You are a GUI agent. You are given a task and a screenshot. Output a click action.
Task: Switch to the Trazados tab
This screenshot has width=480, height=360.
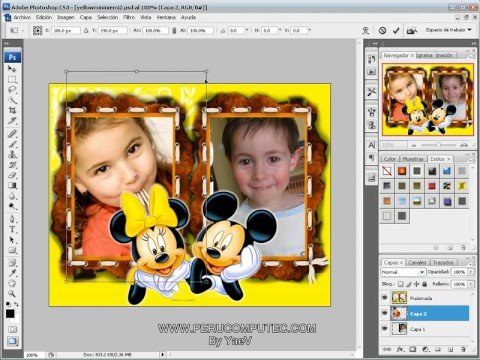pos(443,263)
